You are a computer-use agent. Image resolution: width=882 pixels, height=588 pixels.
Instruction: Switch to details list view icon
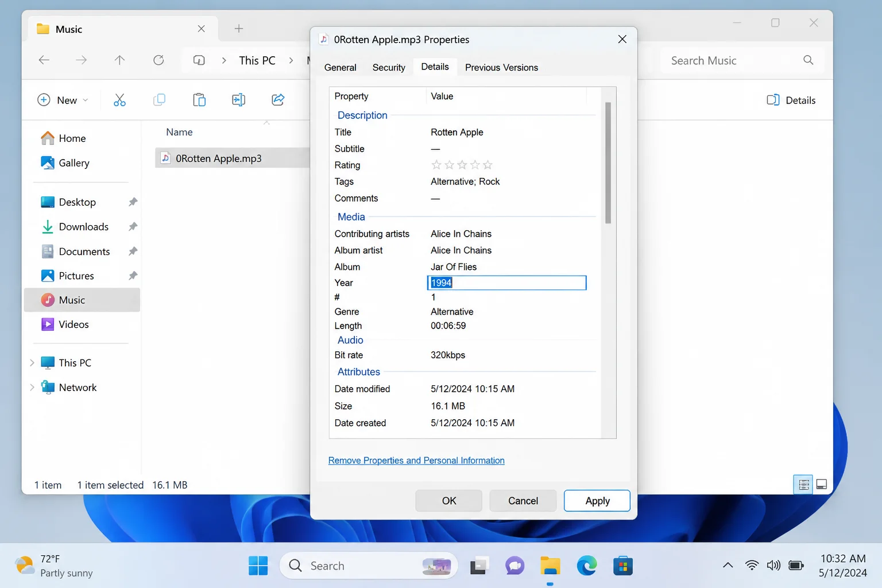[804, 485]
